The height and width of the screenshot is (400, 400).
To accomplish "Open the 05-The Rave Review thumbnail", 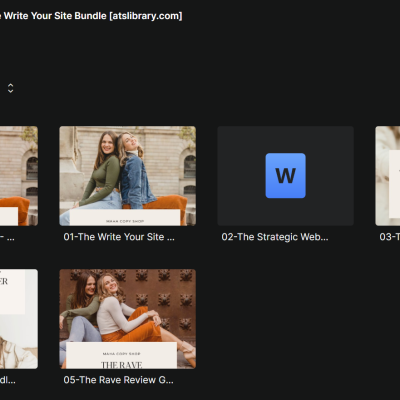I will 128,319.
